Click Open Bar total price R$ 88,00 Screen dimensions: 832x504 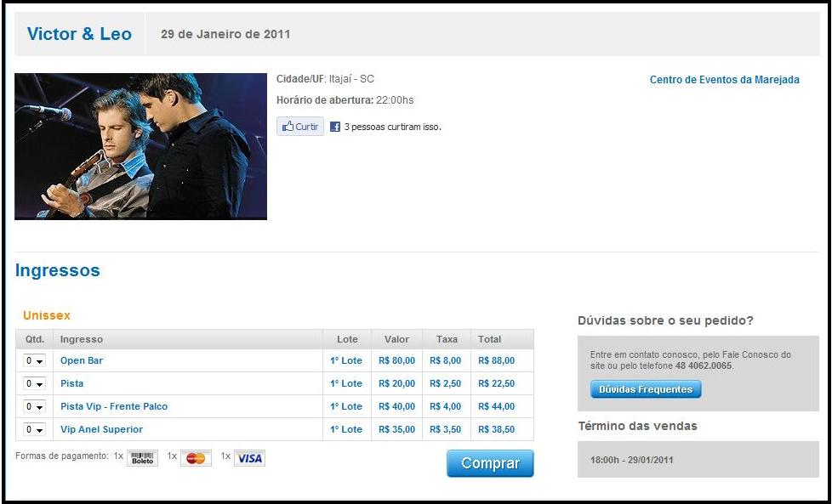pyautogui.click(x=496, y=360)
